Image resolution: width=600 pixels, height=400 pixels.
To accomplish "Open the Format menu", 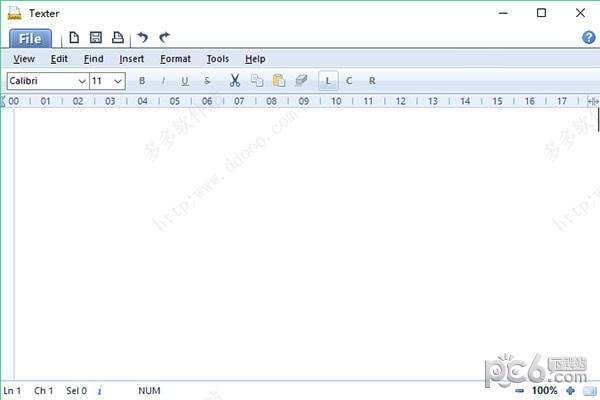I will click(x=175, y=59).
